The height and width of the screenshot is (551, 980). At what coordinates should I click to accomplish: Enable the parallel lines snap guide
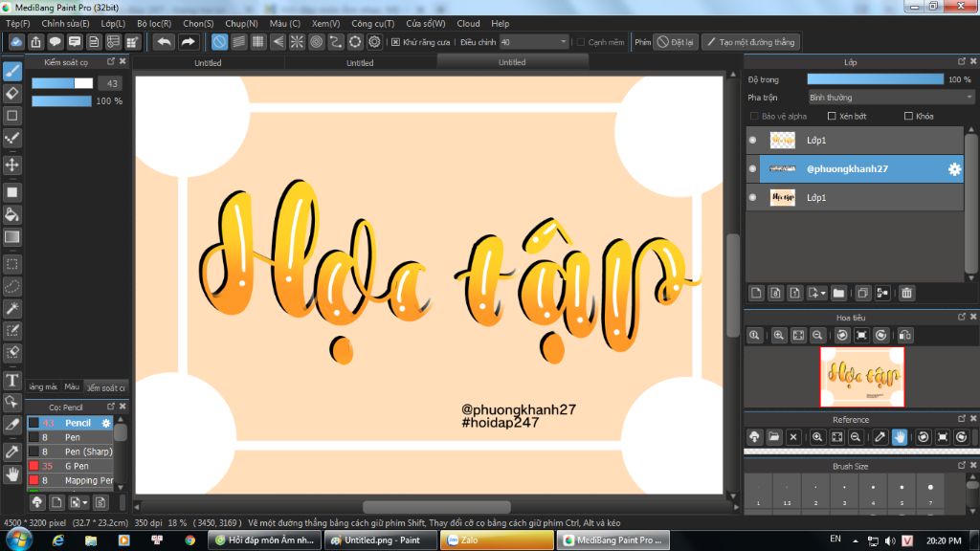click(x=238, y=42)
